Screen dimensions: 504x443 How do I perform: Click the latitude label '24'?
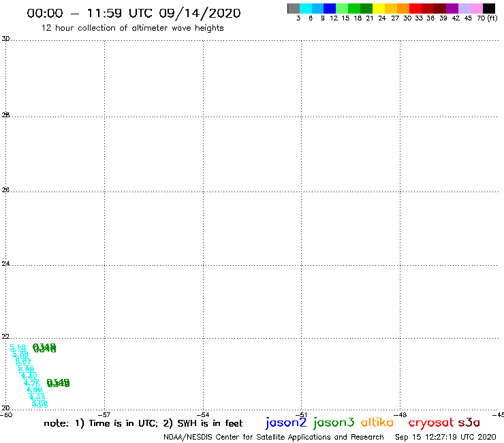pyautogui.click(x=5, y=264)
